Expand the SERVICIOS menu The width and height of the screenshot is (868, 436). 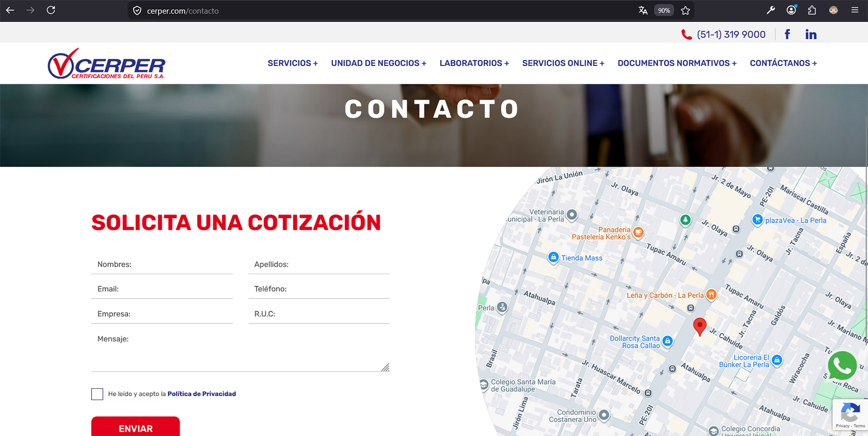pyautogui.click(x=292, y=63)
